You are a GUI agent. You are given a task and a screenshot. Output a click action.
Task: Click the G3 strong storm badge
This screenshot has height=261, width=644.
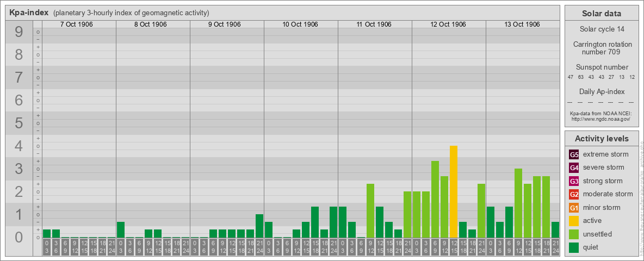574,181
